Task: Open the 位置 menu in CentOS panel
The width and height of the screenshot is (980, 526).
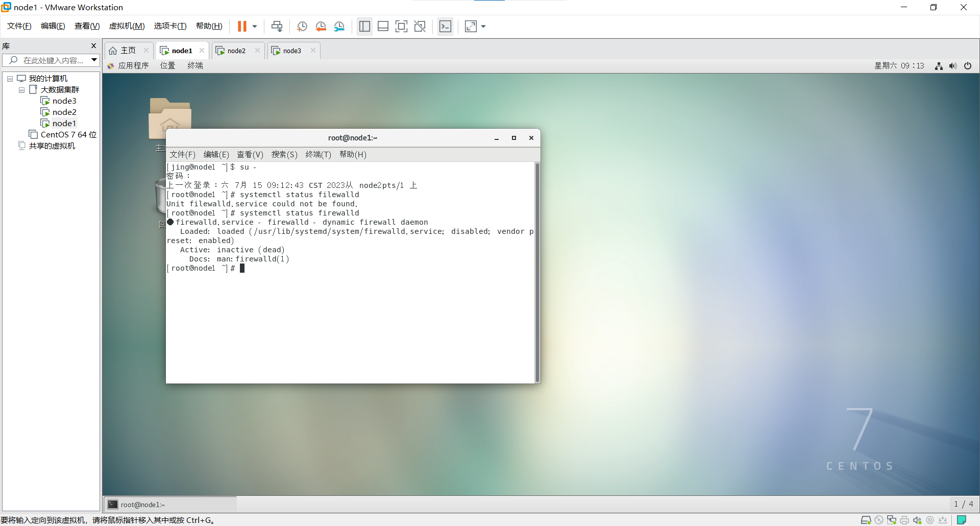Action: (x=167, y=65)
